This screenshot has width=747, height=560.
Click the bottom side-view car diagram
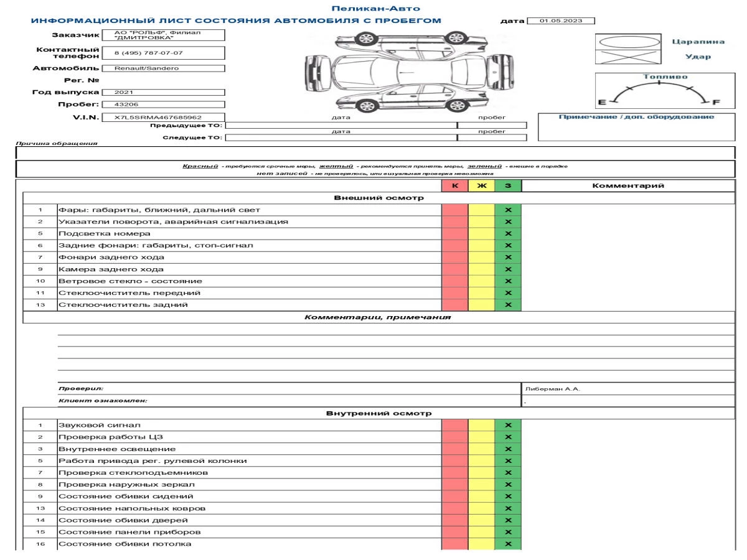click(x=400, y=98)
